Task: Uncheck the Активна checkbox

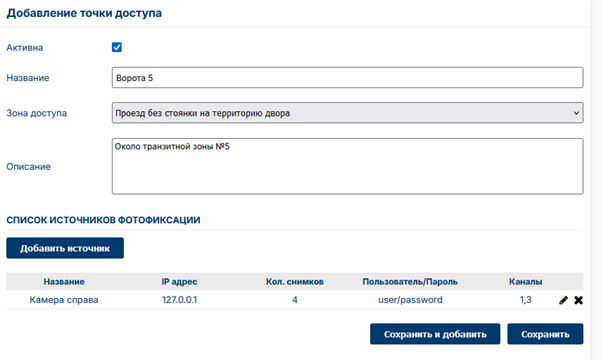Action: [117, 47]
